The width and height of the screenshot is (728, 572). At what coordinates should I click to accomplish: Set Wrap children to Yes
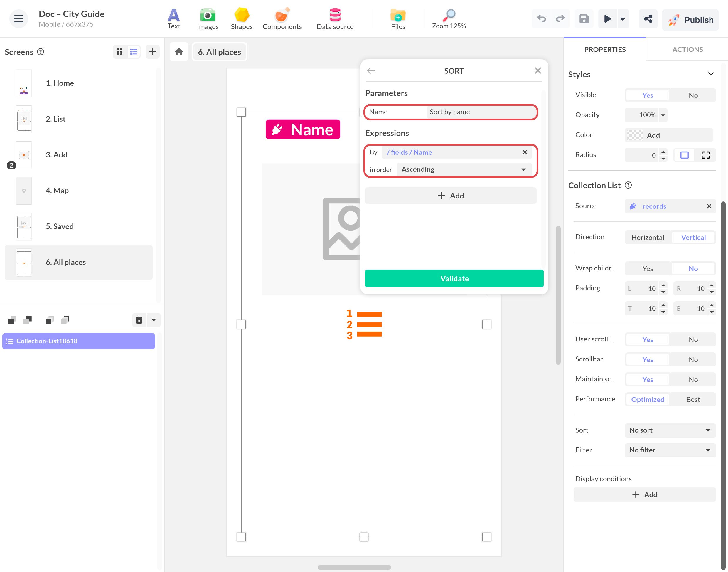[647, 269]
